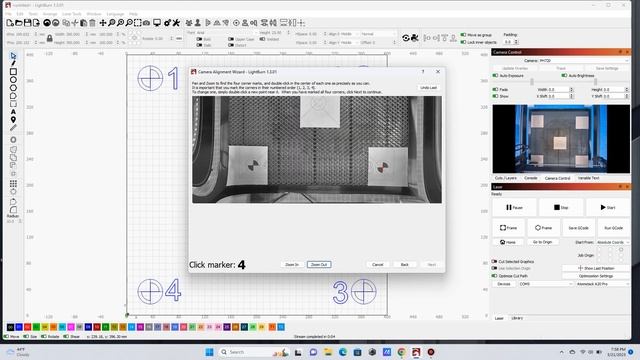Switch to the Library tab

pyautogui.click(x=517, y=318)
